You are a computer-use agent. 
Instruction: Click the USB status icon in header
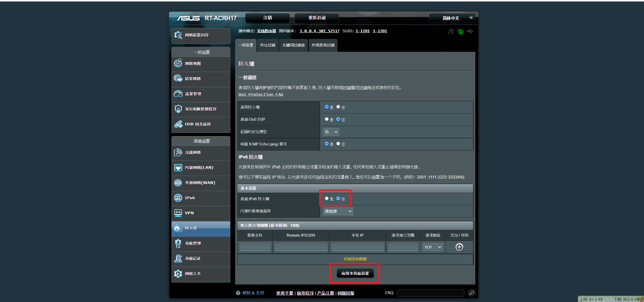(470, 31)
